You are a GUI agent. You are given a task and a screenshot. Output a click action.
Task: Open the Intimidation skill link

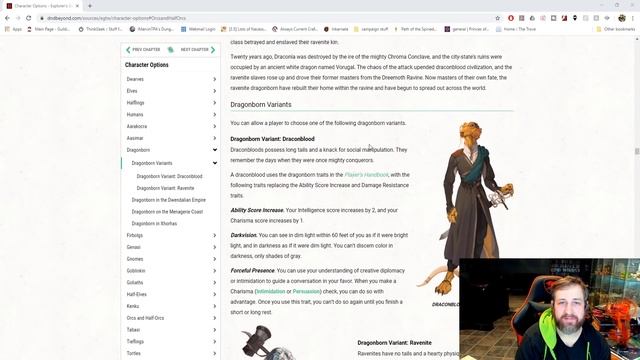point(271,291)
